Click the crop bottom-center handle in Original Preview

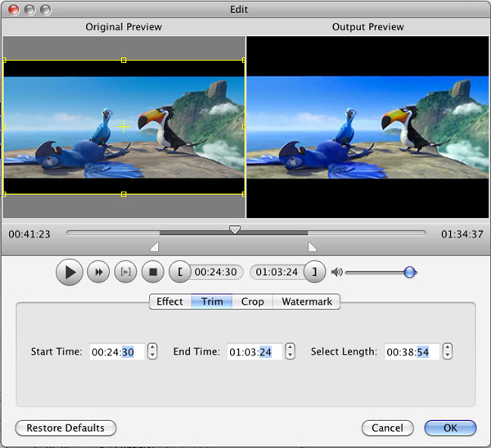pyautogui.click(x=124, y=194)
